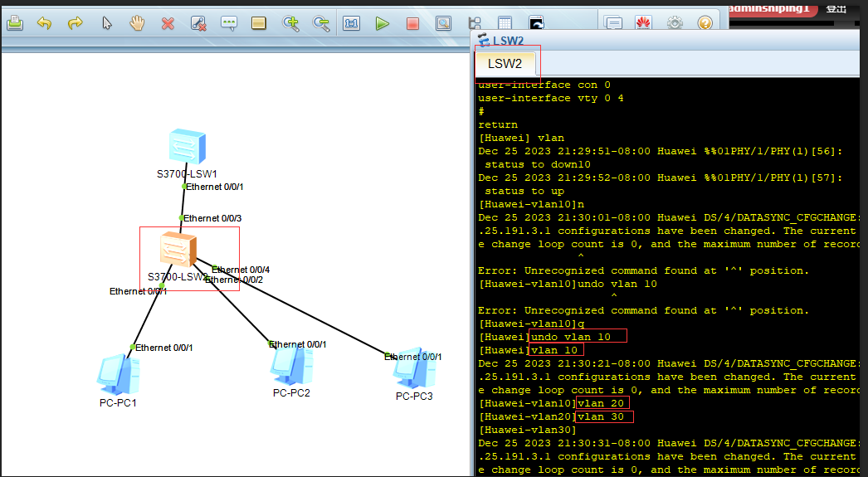Toggle the grid display icon
This screenshot has height=477, width=868.
click(505, 23)
